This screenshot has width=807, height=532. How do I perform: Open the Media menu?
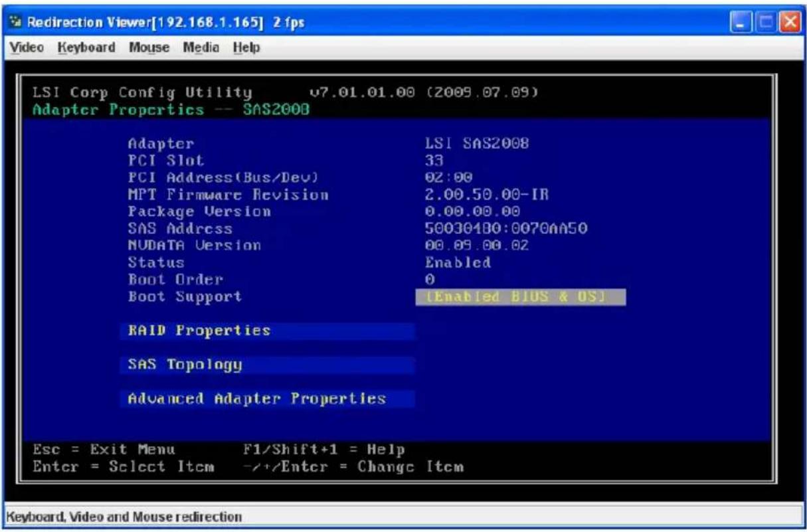point(200,48)
